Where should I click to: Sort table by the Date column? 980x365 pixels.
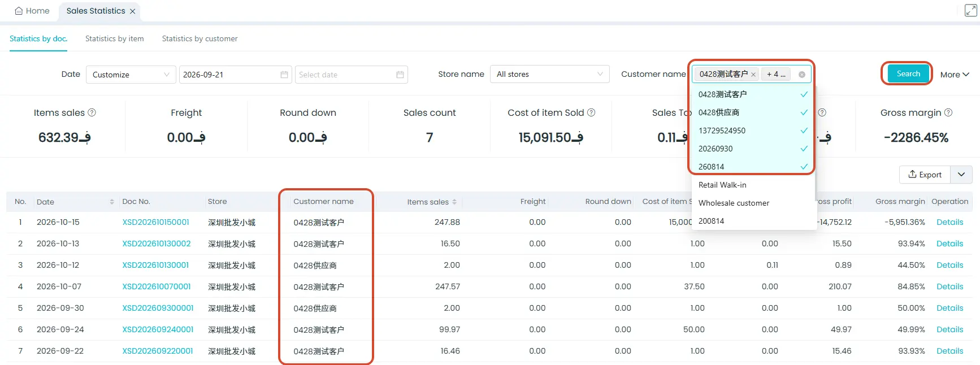(x=112, y=202)
